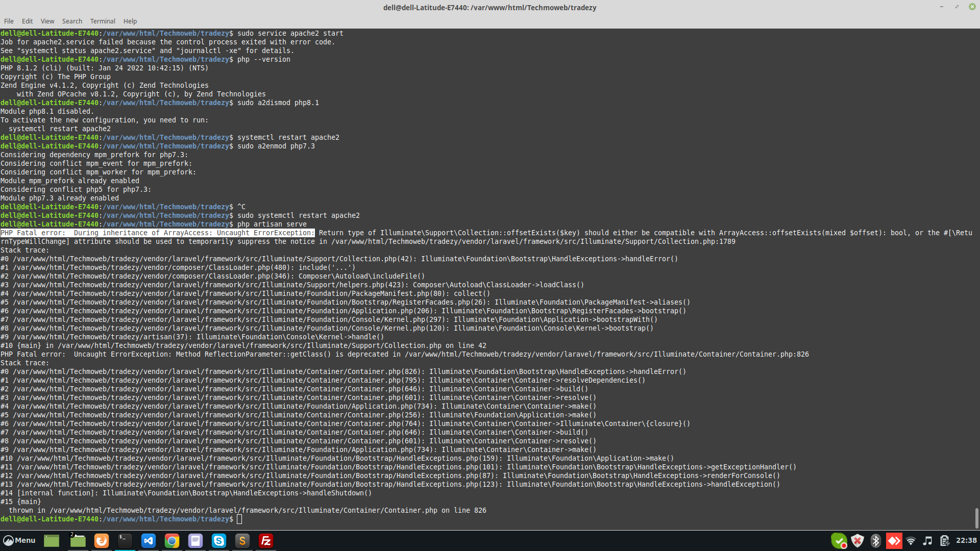Click 'Module php8.1 disabled.' line

pos(47,111)
